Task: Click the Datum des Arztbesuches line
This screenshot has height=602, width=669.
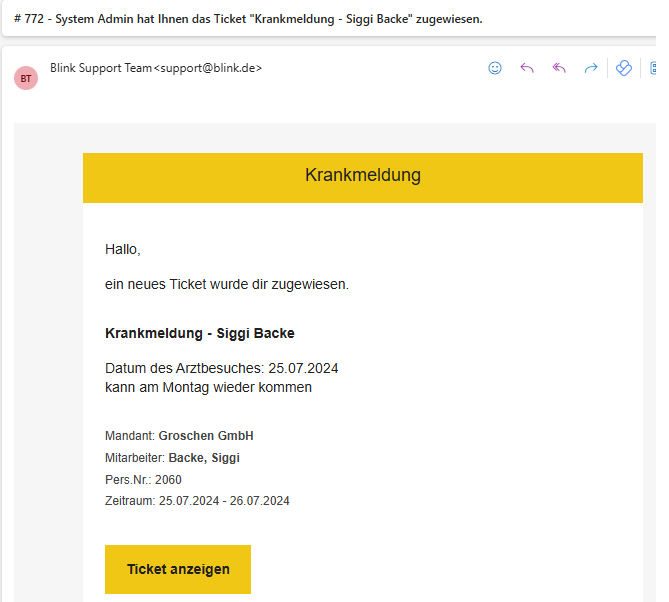Action: coord(221,368)
